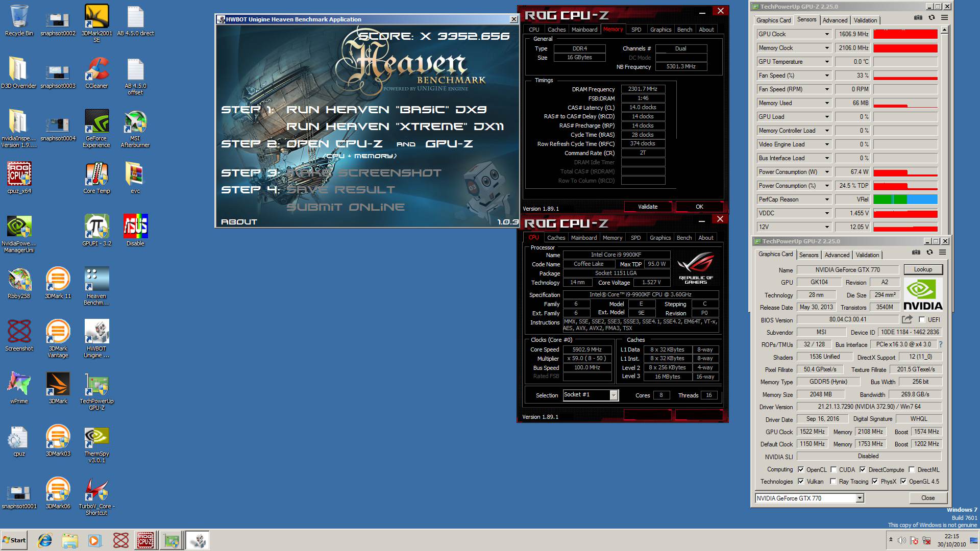Open NvidiaPowerManagerUni desktop icon
The width and height of the screenshot is (980, 551).
click(19, 234)
